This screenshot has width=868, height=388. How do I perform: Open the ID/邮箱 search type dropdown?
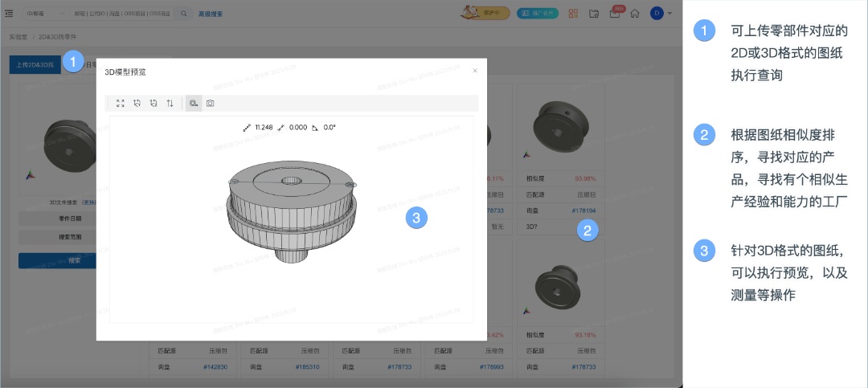click(45, 14)
